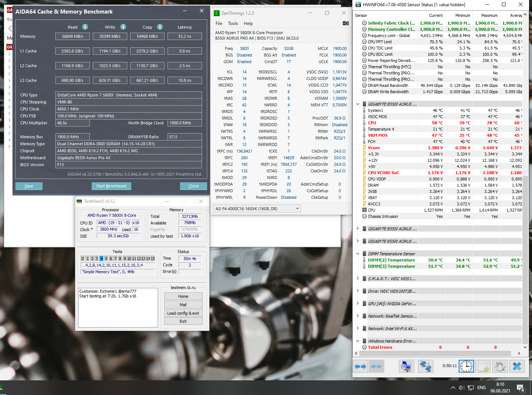Viewport: 532px width, 395px height.
Task: Collapse the Windows Hardware Errors group
Action: (357, 341)
